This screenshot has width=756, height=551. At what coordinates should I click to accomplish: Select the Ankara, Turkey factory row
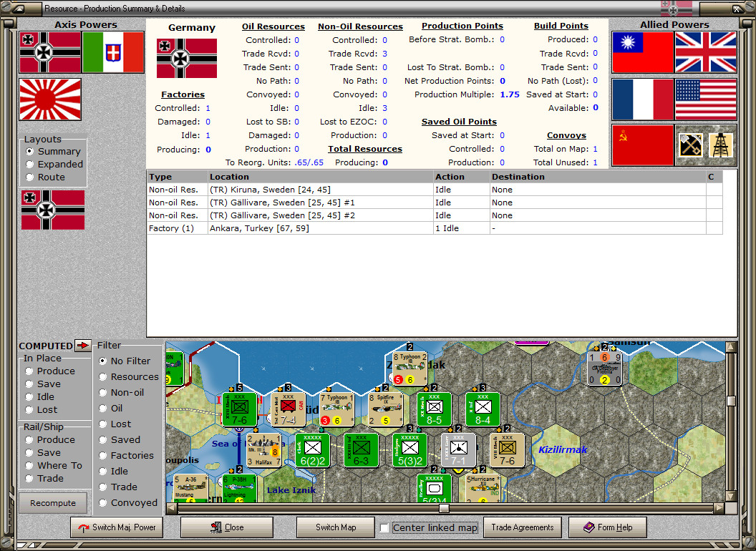435,228
